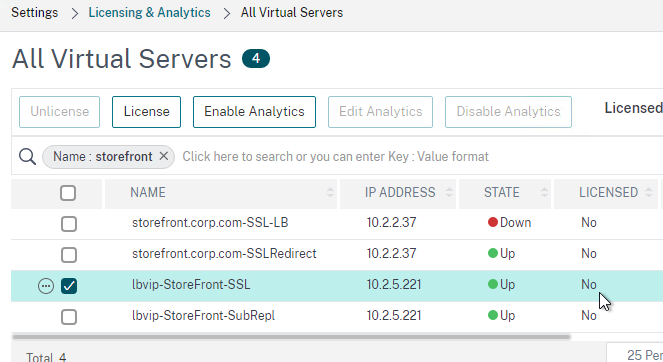Viewport: 663px width, 362px height.
Task: Select the lbvip-StoreFront-SubRepl name cell
Action: (x=203, y=315)
